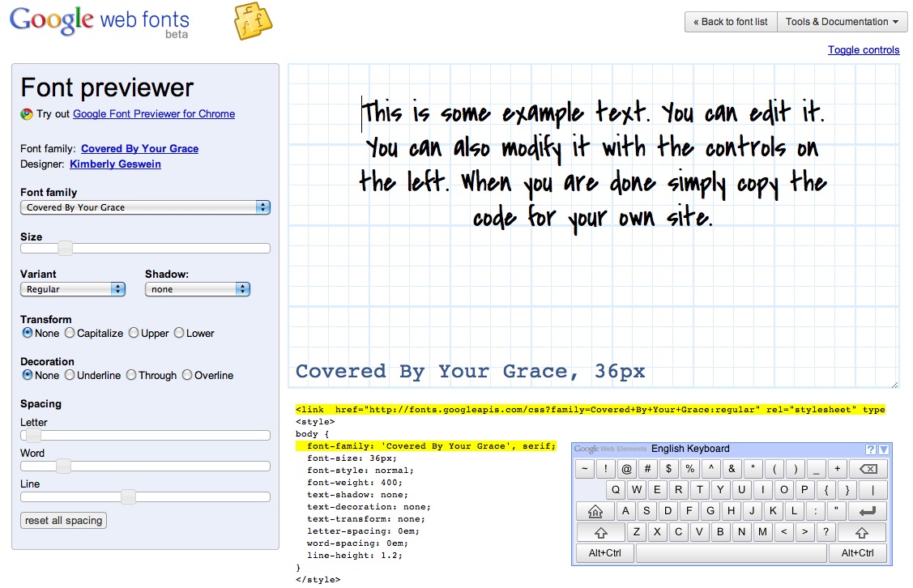The width and height of the screenshot is (913, 588).
Task: Select the Through decoration option
Action: (x=131, y=375)
